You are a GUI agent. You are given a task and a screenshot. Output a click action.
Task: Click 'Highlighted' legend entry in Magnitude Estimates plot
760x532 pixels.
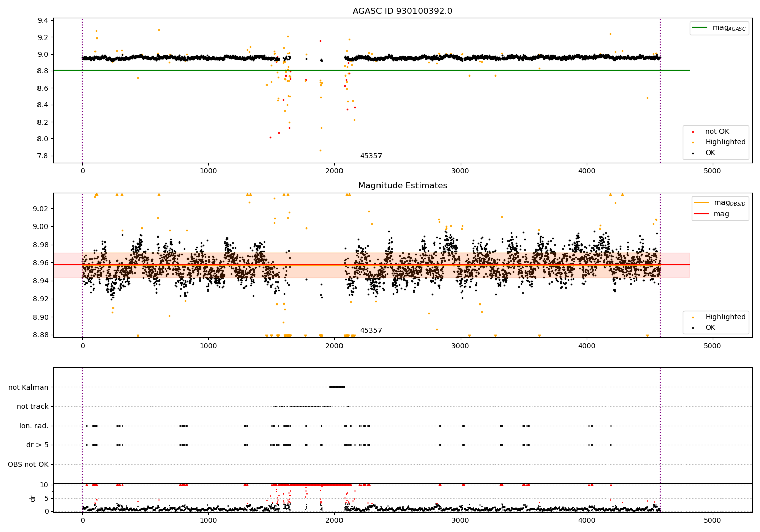725,317
